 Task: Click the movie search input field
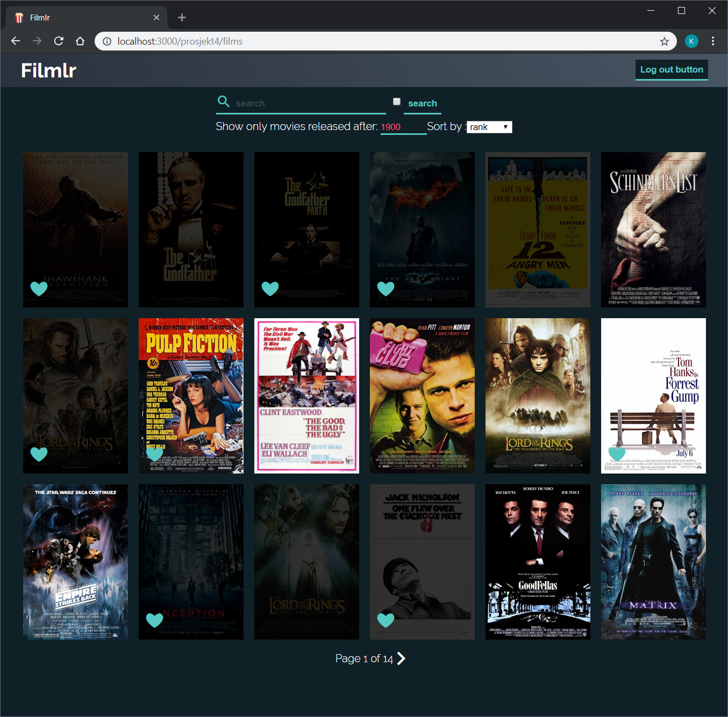click(310, 103)
